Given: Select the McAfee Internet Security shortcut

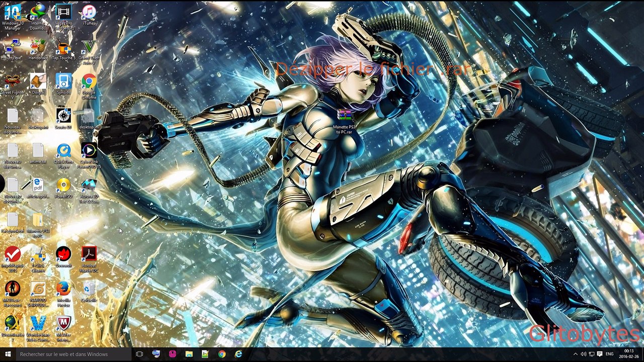Looking at the screenshot, I should [63, 329].
